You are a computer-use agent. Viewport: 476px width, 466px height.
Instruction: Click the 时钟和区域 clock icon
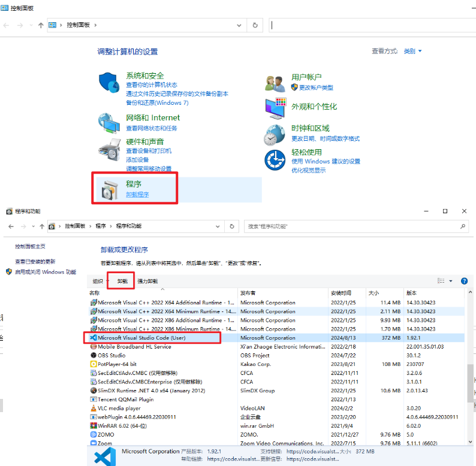275,134
